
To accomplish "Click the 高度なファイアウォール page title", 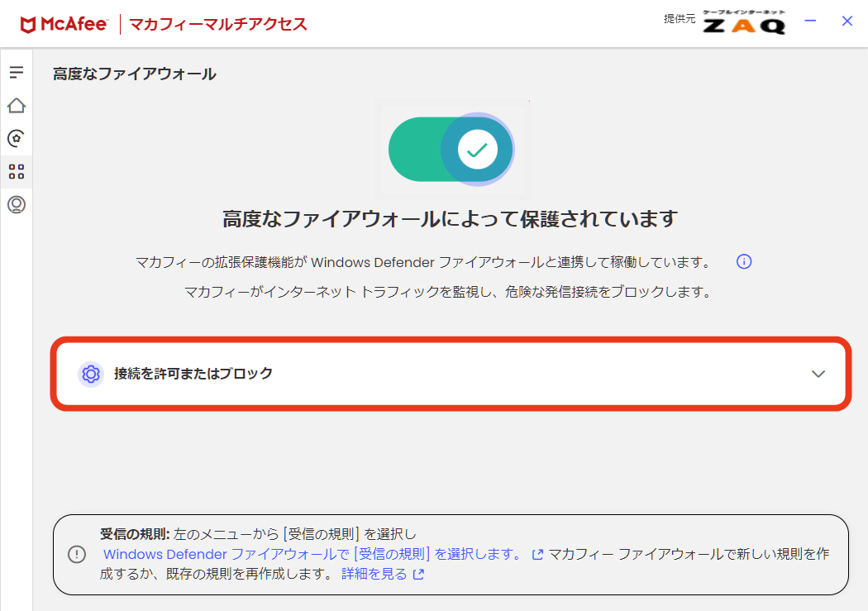I will (135, 74).
